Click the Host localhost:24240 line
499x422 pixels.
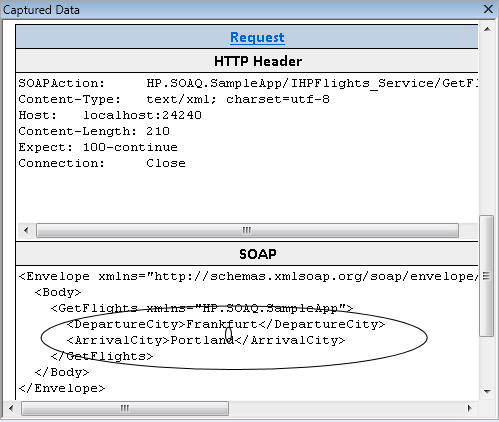[110, 115]
